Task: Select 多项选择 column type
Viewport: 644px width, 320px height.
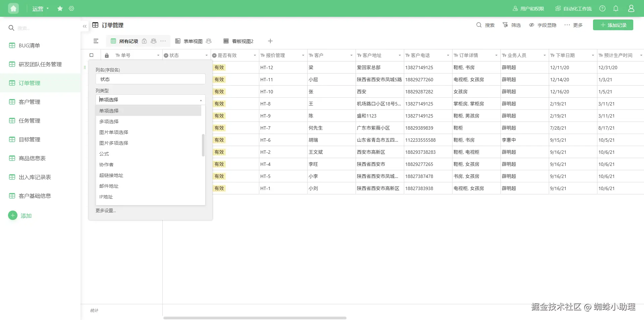Action: click(x=149, y=122)
